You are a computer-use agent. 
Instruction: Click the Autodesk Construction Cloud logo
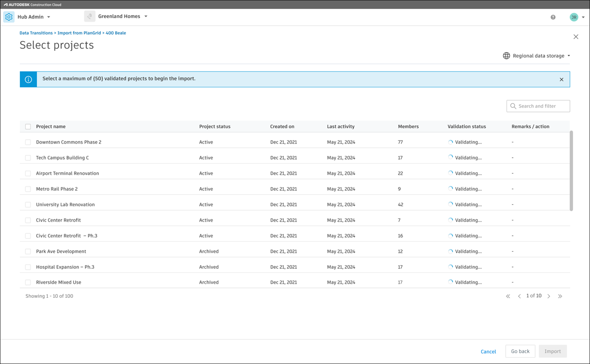point(33,5)
